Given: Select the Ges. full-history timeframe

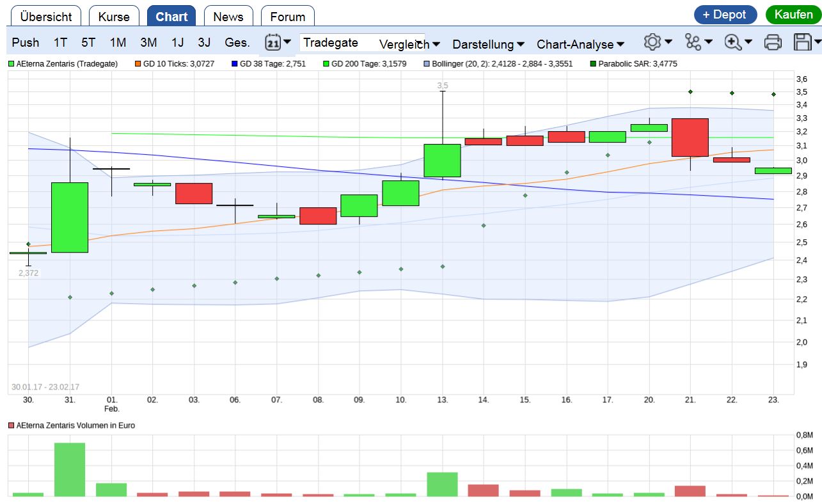Looking at the screenshot, I should point(237,43).
